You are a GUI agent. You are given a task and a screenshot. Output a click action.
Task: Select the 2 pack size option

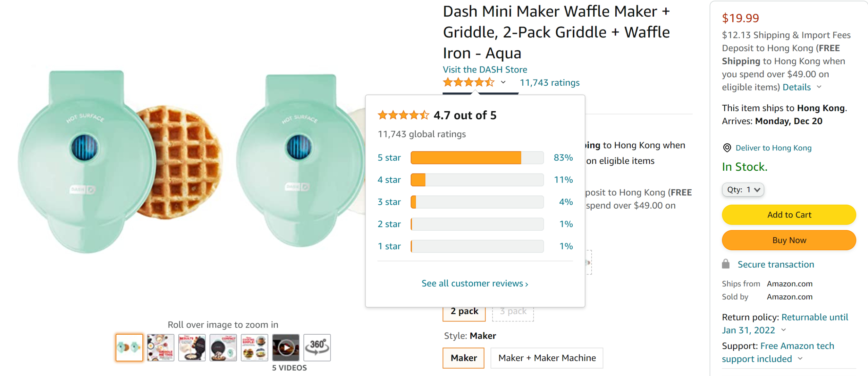[464, 311]
